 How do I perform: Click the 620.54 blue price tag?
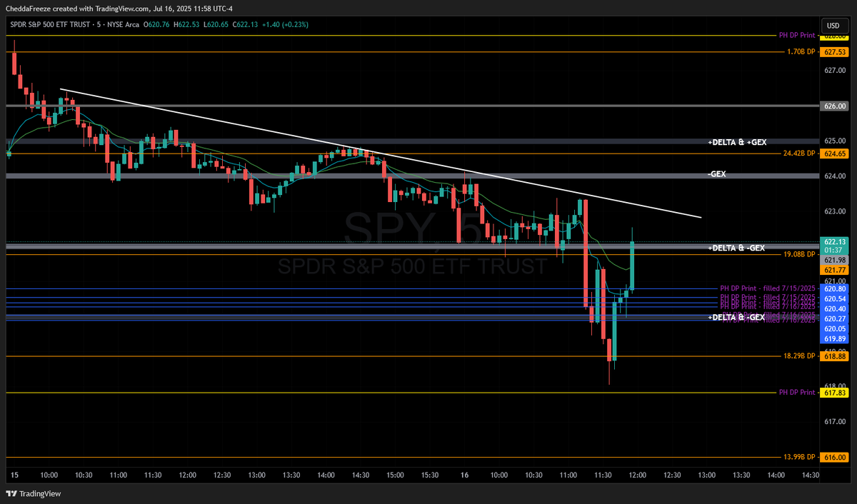834,298
